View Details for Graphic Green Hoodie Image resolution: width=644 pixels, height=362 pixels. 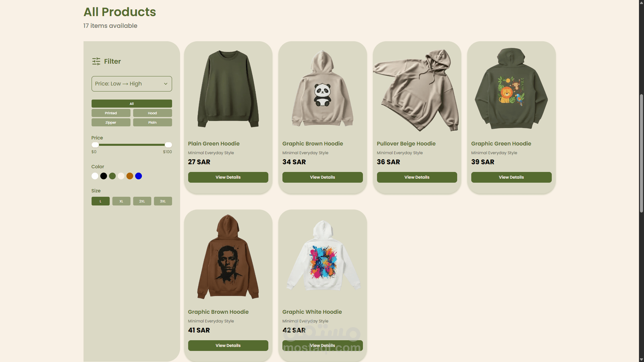pos(511,177)
